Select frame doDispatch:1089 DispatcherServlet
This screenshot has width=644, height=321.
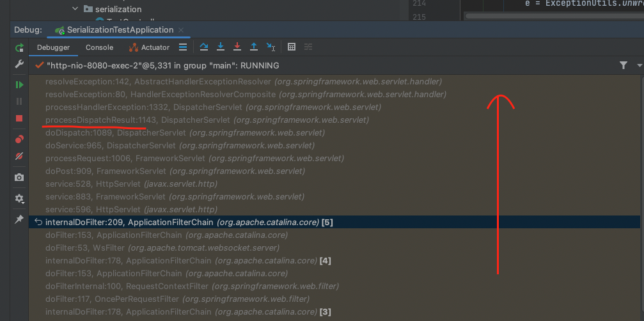[334, 132]
